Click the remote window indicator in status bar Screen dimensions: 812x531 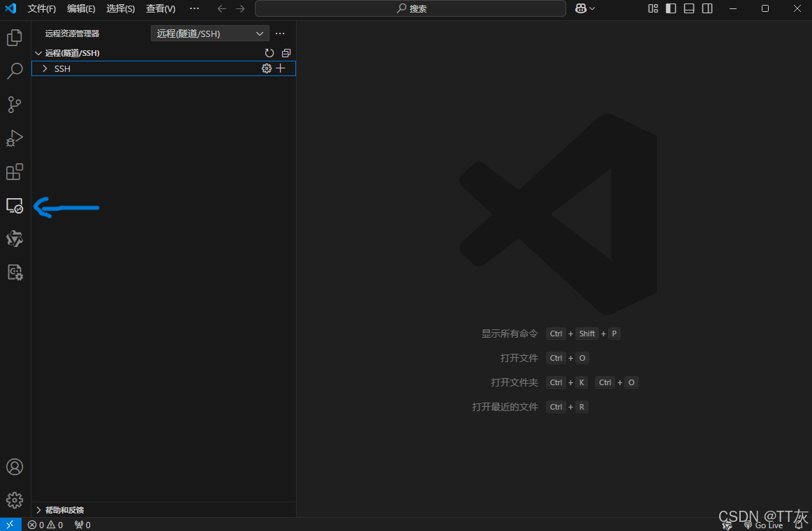click(10, 524)
